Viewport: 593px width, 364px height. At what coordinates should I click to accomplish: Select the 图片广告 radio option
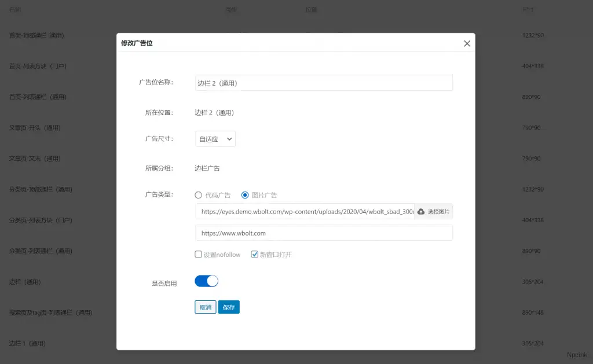[x=245, y=195]
